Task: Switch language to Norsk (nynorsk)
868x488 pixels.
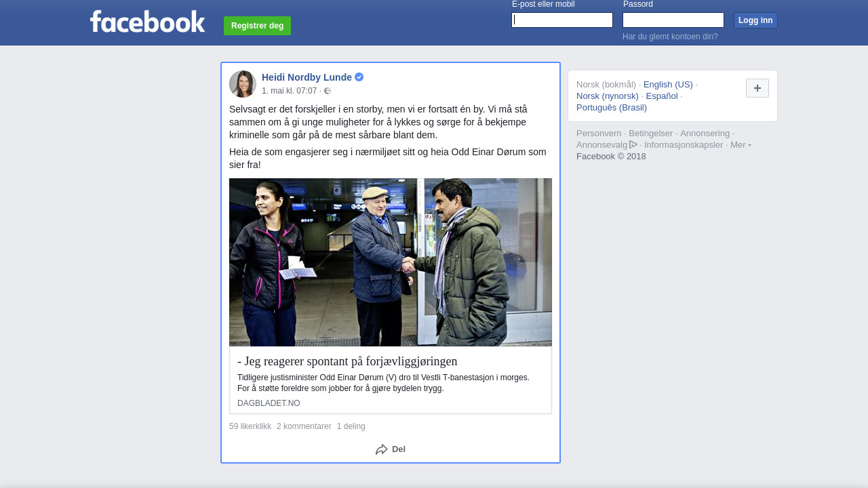Action: tap(608, 96)
